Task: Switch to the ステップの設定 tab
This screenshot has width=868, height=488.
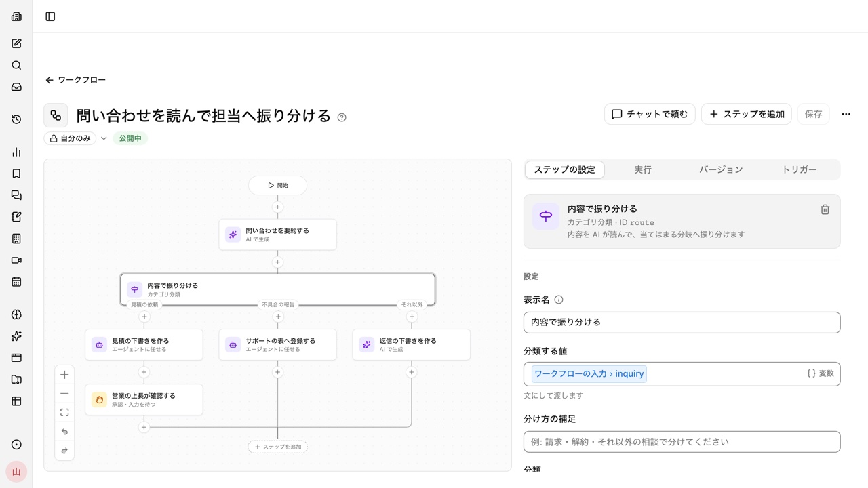Action: point(564,169)
